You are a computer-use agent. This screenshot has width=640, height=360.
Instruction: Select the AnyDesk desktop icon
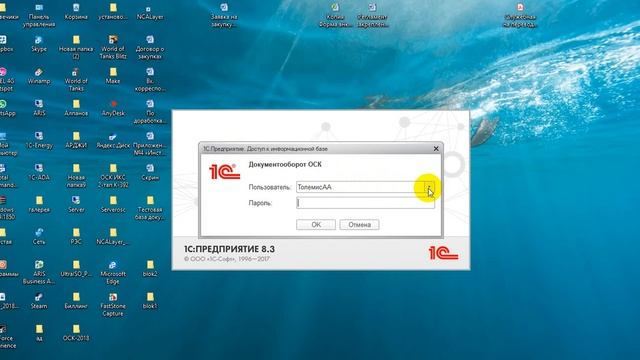click(113, 109)
